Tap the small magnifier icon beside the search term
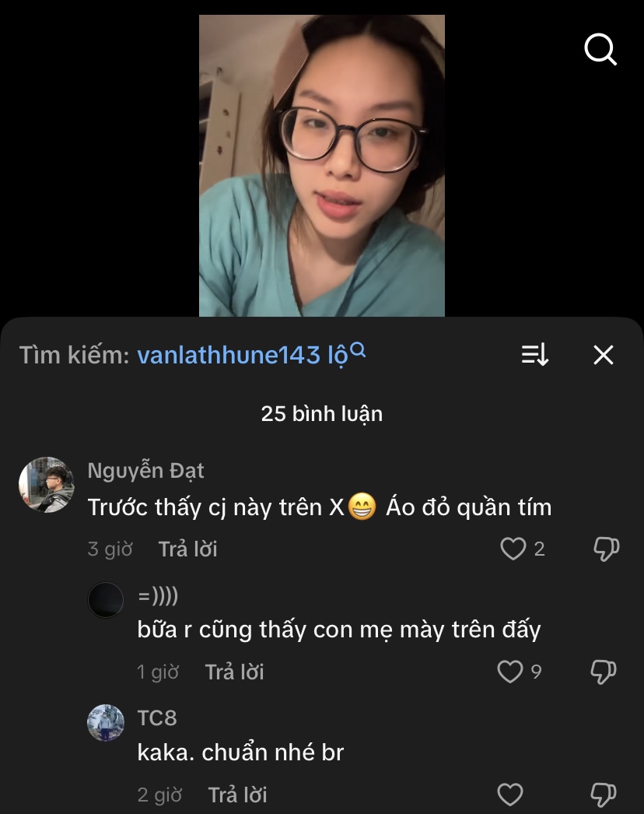 coord(358,349)
